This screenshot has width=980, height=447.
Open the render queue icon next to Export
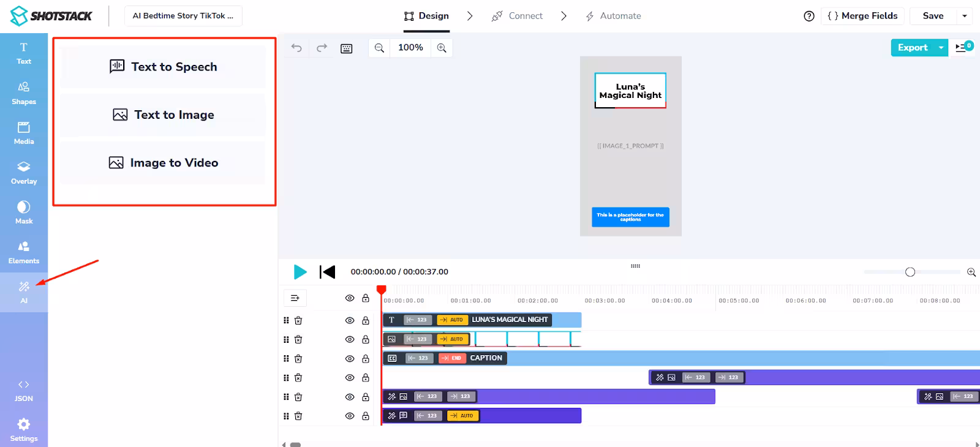[x=962, y=48]
